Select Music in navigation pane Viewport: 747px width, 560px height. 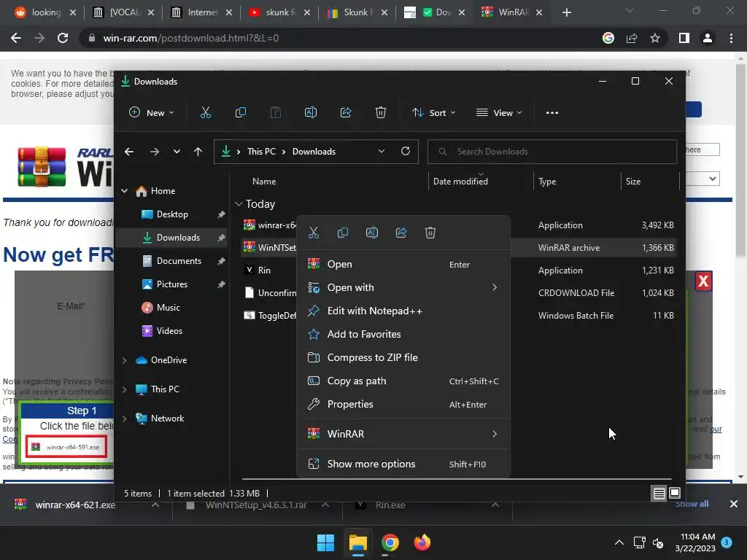coord(172,308)
